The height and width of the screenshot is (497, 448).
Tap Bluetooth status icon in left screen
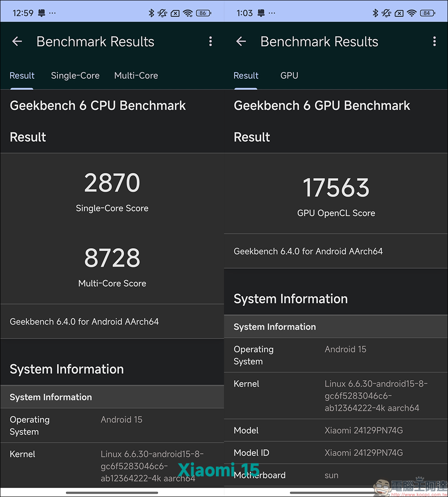tap(151, 13)
